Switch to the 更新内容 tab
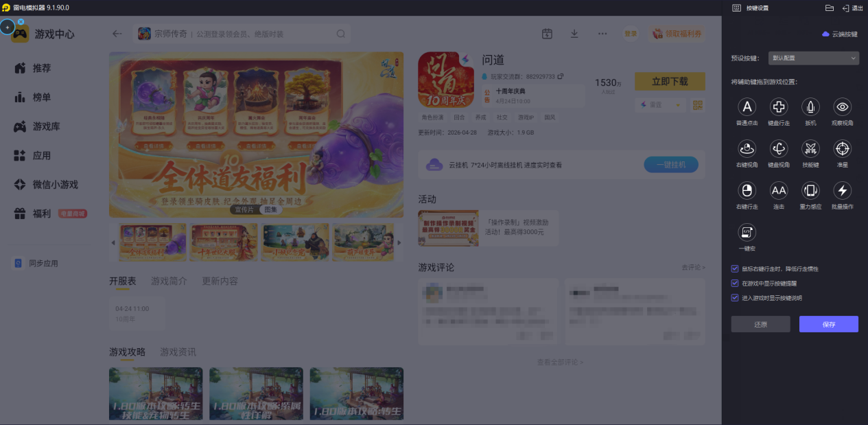Screen dimensions: 868x425 click(220, 282)
